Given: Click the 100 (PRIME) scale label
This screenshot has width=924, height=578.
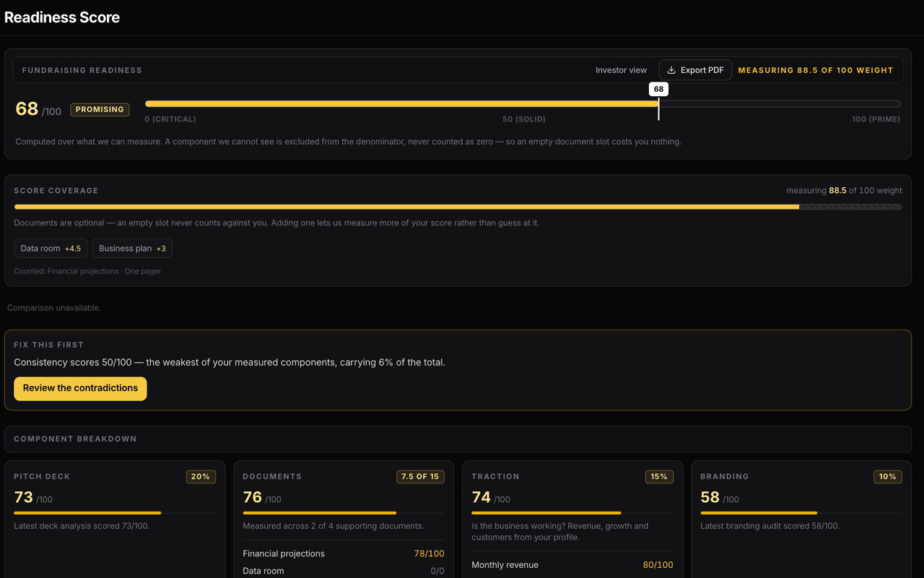Looking at the screenshot, I should 876,119.
